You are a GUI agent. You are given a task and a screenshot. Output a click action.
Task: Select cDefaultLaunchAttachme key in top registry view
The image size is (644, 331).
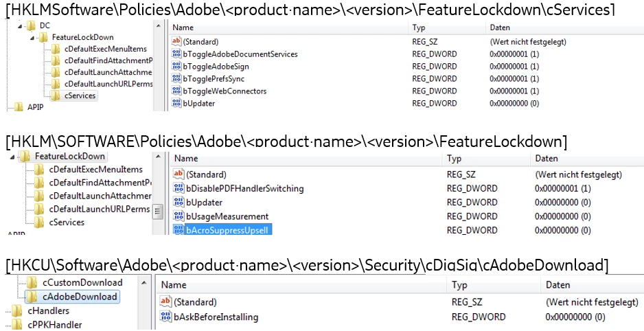(108, 72)
